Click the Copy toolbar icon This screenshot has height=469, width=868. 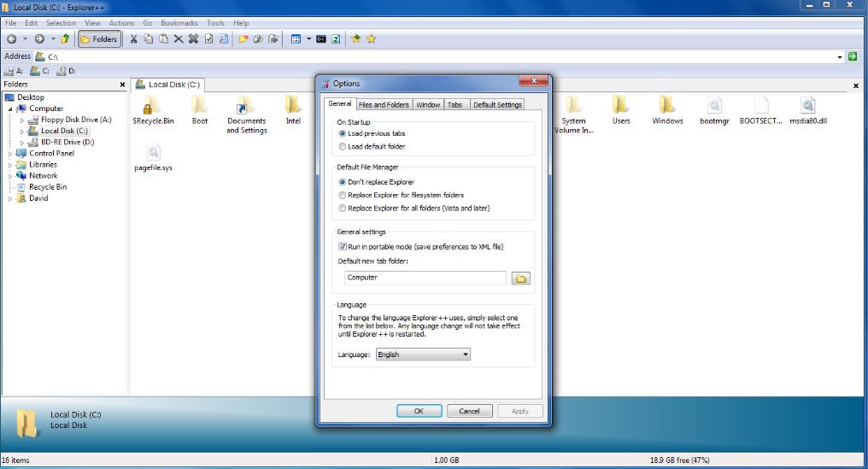149,38
